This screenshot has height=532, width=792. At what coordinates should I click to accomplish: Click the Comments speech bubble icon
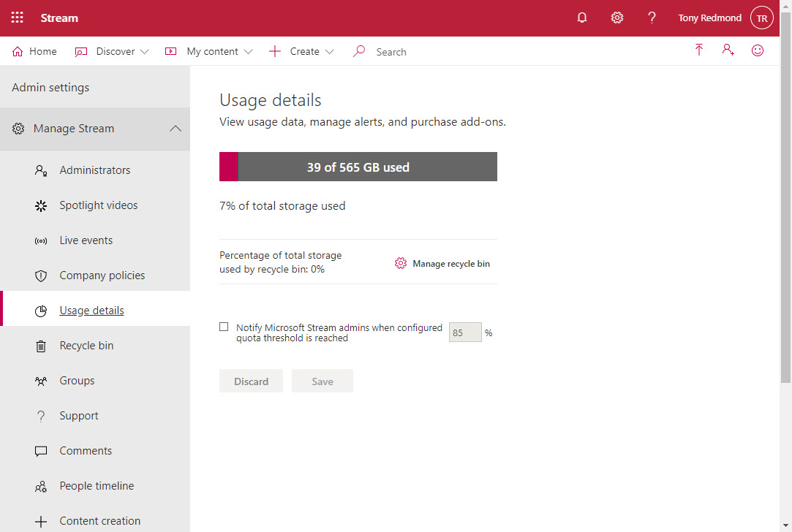pyautogui.click(x=41, y=451)
